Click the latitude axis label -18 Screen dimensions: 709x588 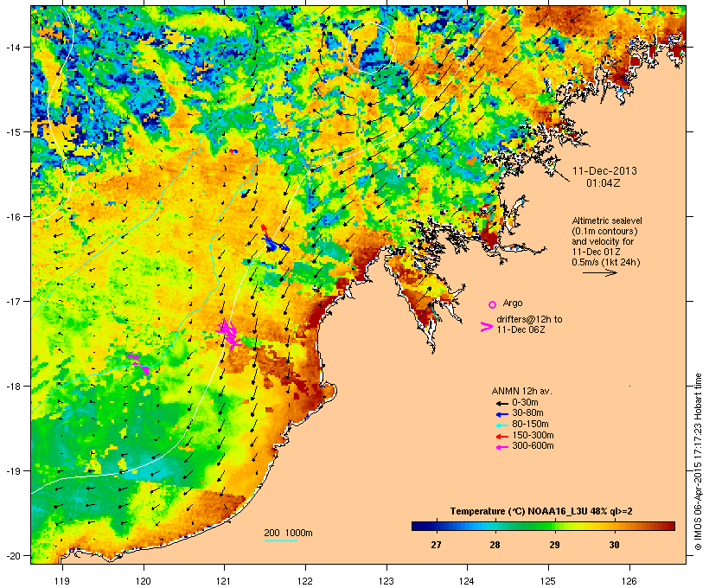13,387
